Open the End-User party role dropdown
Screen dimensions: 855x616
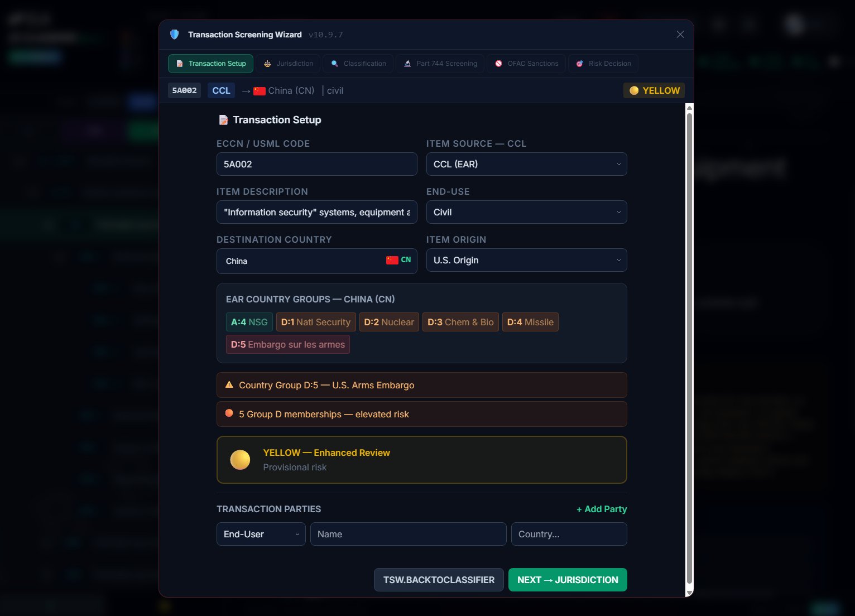click(261, 534)
